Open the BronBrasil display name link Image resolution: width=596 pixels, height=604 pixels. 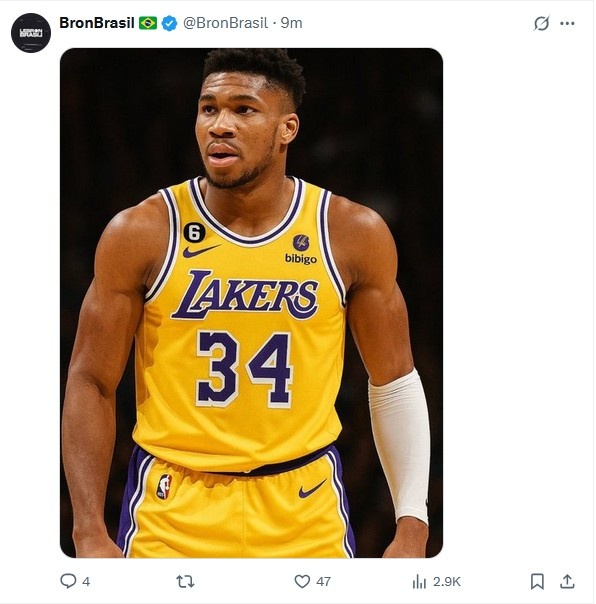97,23
